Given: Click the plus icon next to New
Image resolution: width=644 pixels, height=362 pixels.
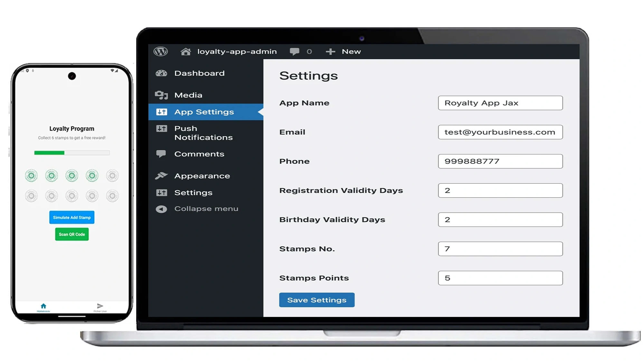Looking at the screenshot, I should click(x=330, y=51).
